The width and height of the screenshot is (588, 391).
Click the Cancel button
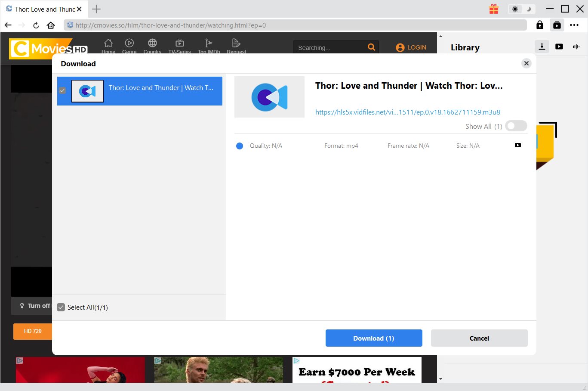point(479,338)
